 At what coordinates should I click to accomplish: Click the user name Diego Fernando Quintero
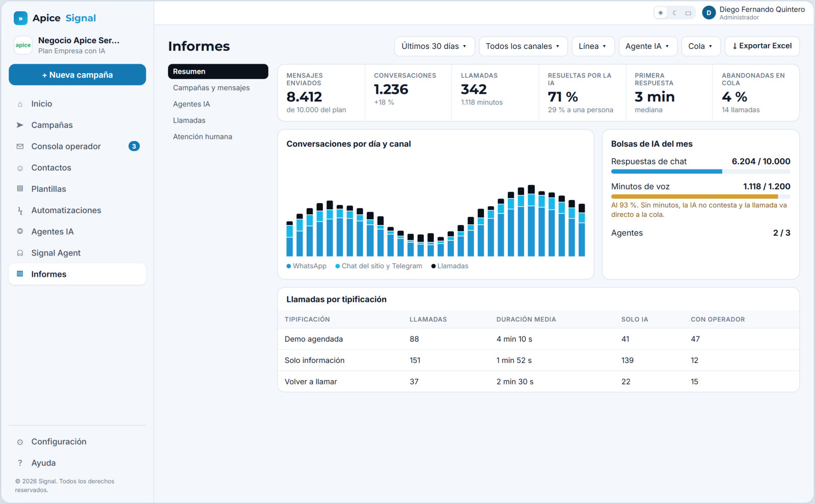pyautogui.click(x=762, y=10)
